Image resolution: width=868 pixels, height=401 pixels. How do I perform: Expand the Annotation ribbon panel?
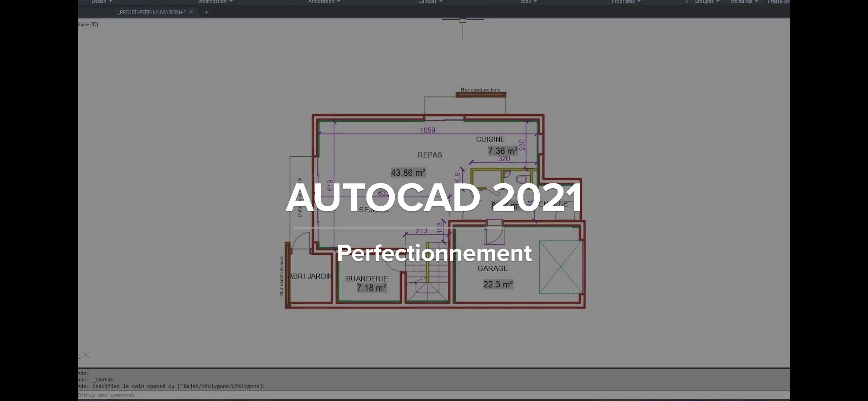pyautogui.click(x=324, y=2)
